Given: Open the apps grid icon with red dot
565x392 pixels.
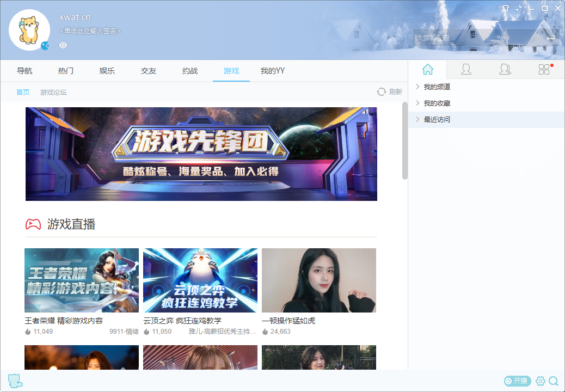Looking at the screenshot, I should [544, 69].
